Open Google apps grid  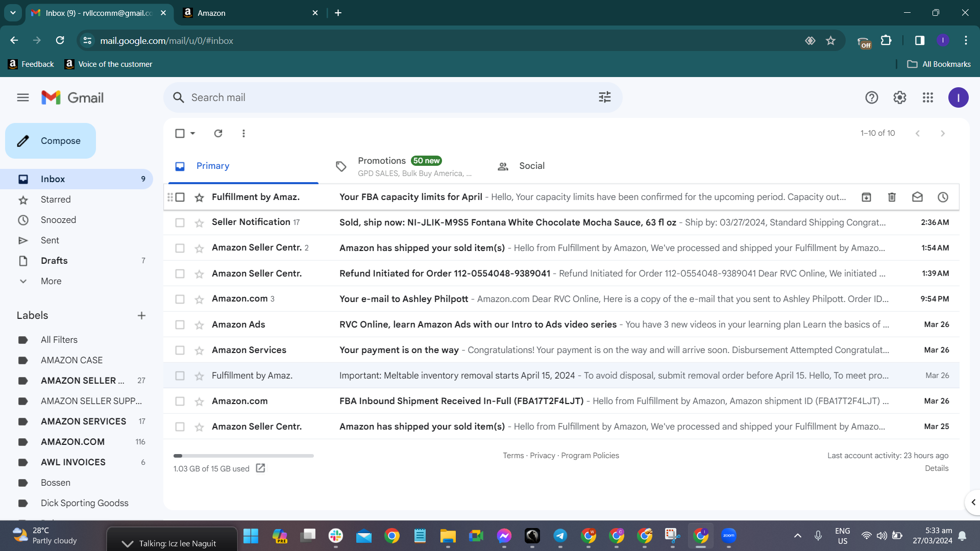928,97
